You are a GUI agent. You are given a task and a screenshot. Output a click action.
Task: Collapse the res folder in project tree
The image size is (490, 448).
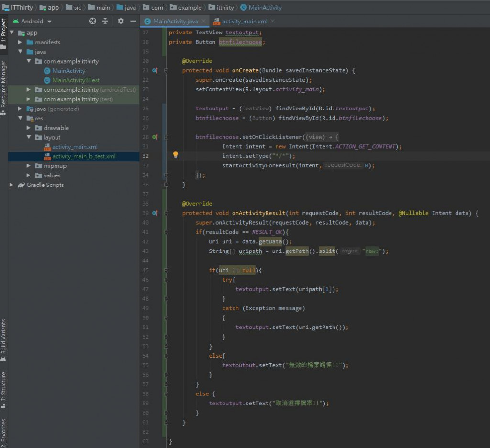(21, 118)
